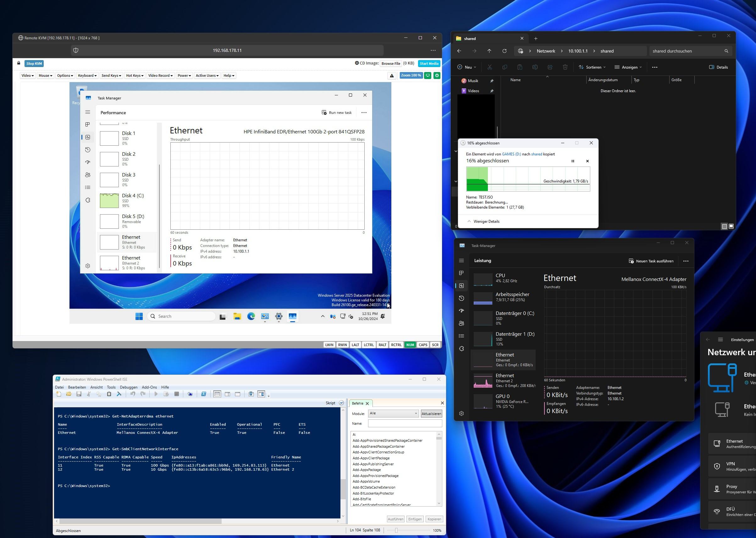756x538 pixels.
Task: Open File Explorer on remote server taskbar
Action: (x=237, y=317)
